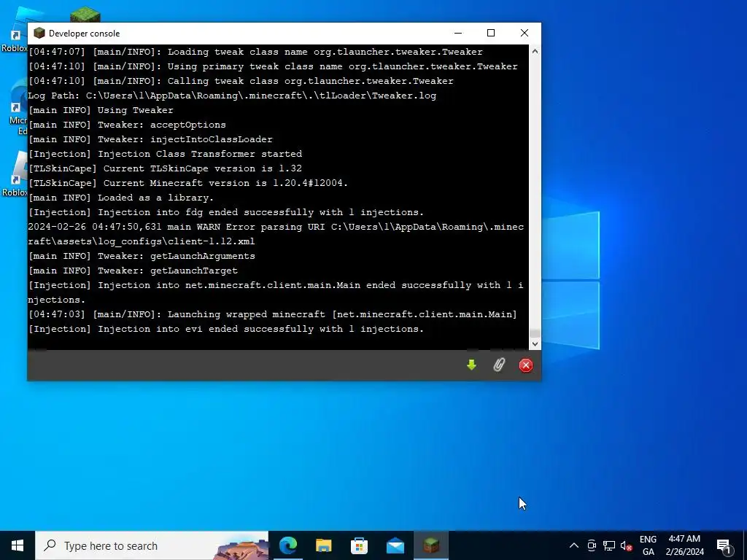747x560 pixels.
Task: Open Microsoft Edge from the taskbar
Action: tap(287, 545)
